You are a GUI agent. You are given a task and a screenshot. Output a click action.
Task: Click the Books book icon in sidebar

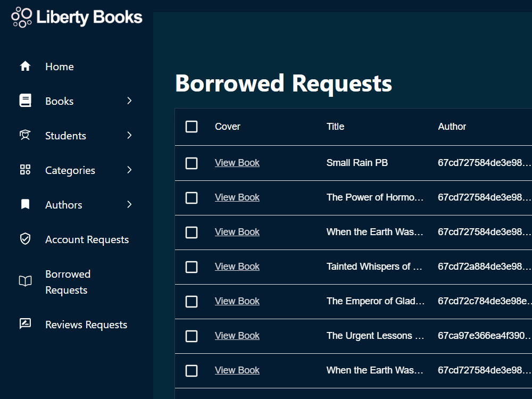pyautogui.click(x=25, y=101)
